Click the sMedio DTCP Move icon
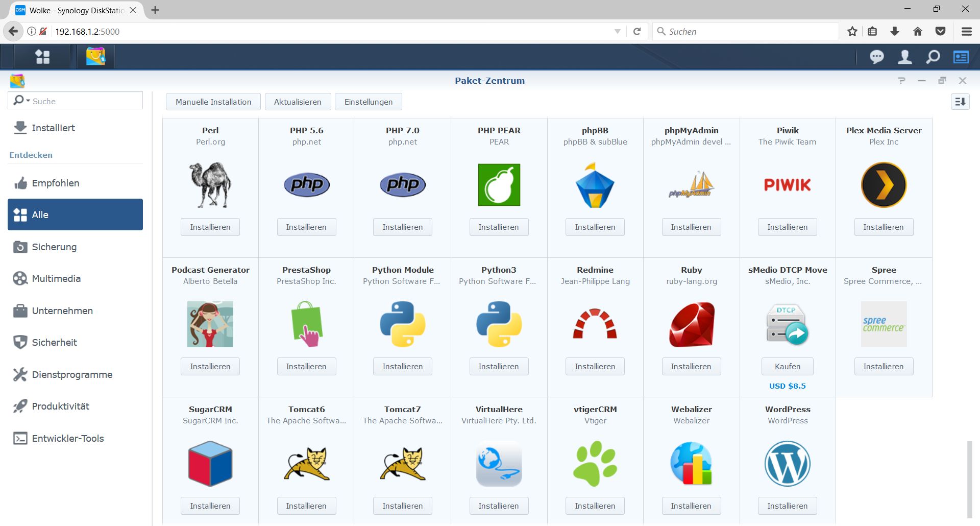Viewport: 980px width, 526px height. (788, 324)
